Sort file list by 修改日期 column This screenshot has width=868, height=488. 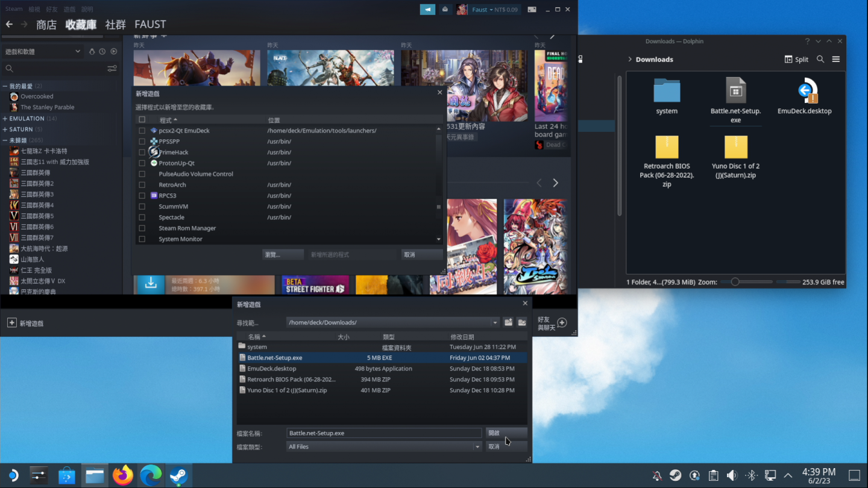pos(462,337)
